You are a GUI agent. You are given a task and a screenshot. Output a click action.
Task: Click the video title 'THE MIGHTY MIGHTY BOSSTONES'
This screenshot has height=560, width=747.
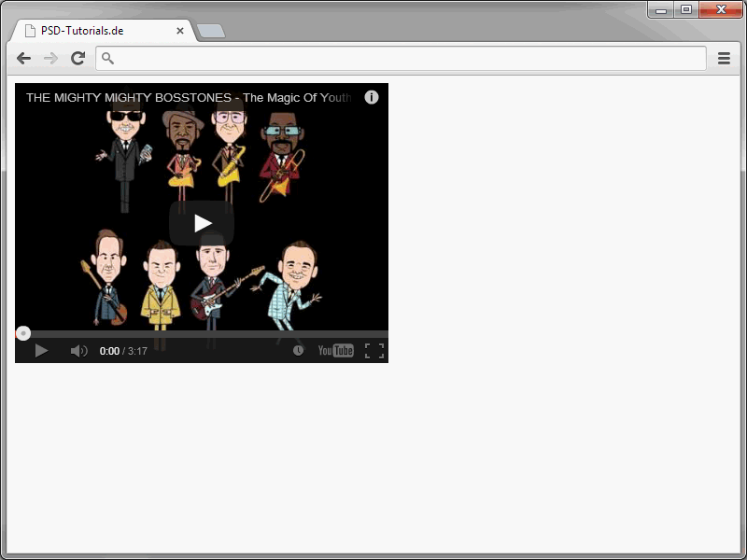[x=129, y=98]
